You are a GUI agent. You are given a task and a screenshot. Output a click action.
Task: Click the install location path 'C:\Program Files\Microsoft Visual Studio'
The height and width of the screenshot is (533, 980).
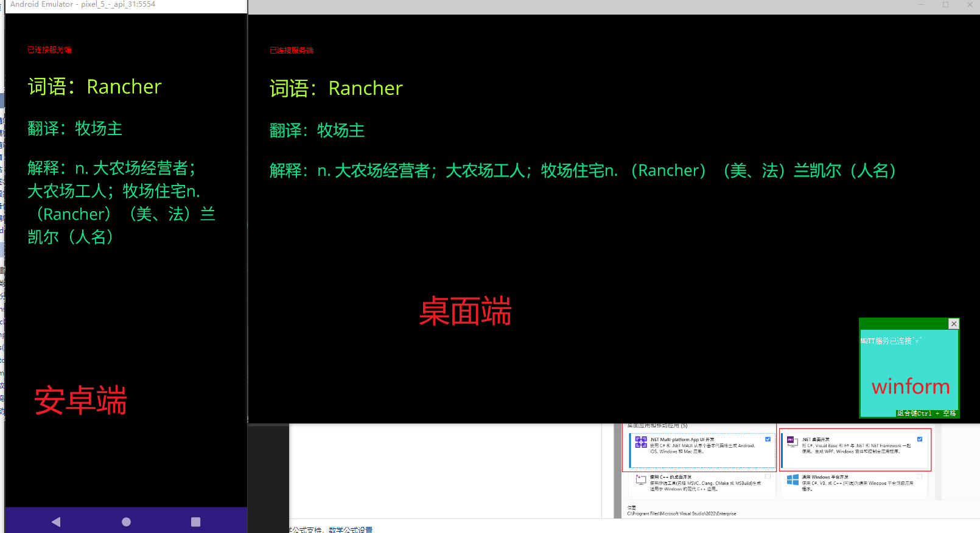pyautogui.click(x=682, y=514)
